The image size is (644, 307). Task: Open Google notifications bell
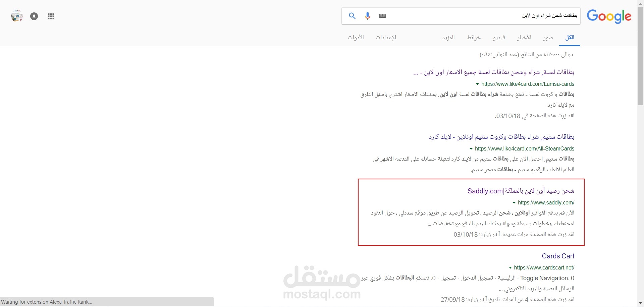click(34, 16)
